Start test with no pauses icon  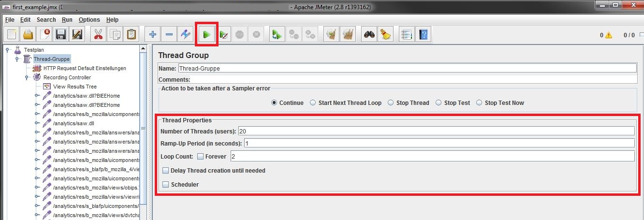223,34
